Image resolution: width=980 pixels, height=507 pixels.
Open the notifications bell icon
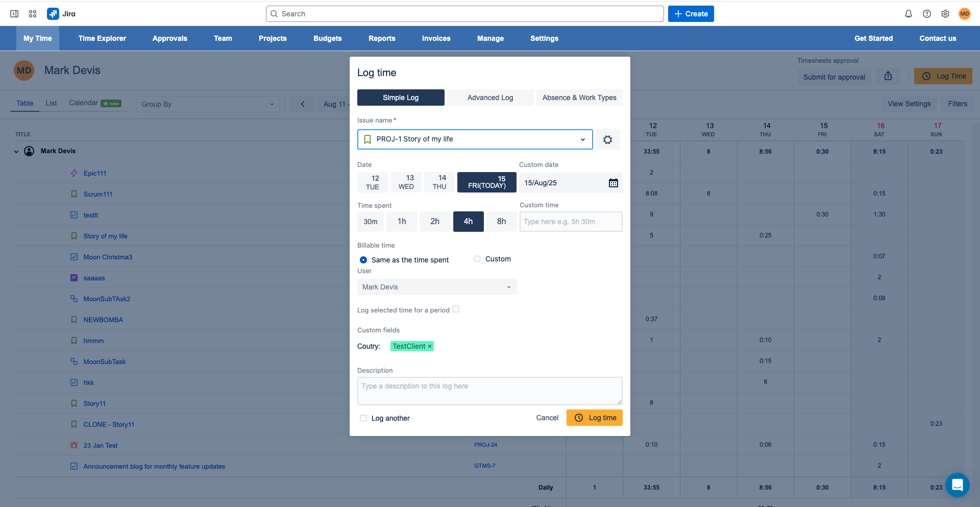pyautogui.click(x=909, y=14)
